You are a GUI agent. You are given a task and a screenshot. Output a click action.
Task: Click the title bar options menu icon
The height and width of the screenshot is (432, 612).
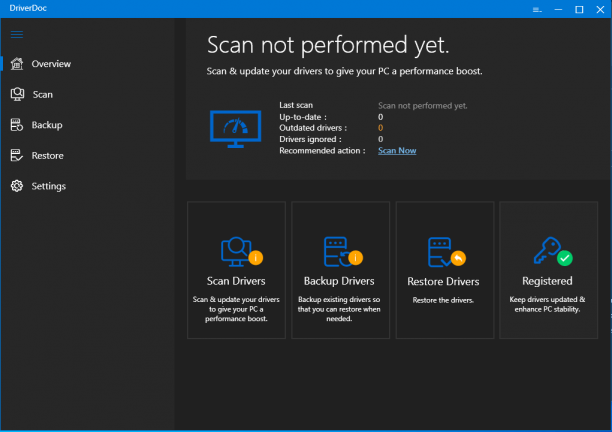(x=537, y=9)
